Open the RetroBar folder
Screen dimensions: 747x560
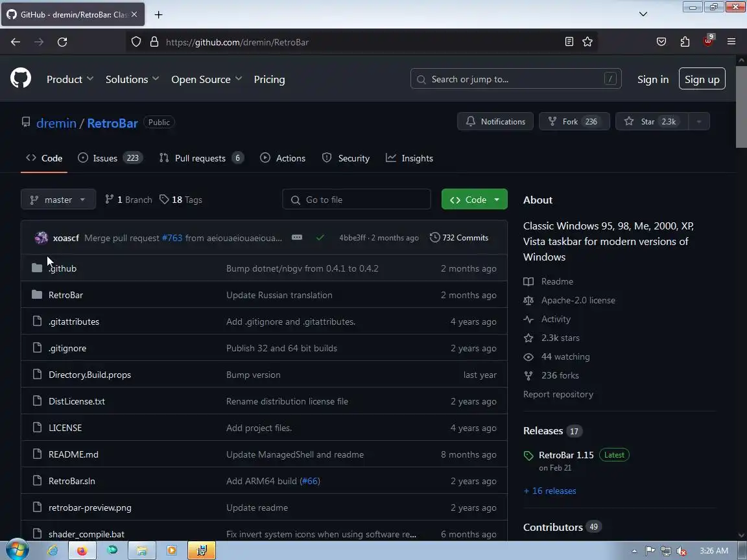click(x=65, y=295)
